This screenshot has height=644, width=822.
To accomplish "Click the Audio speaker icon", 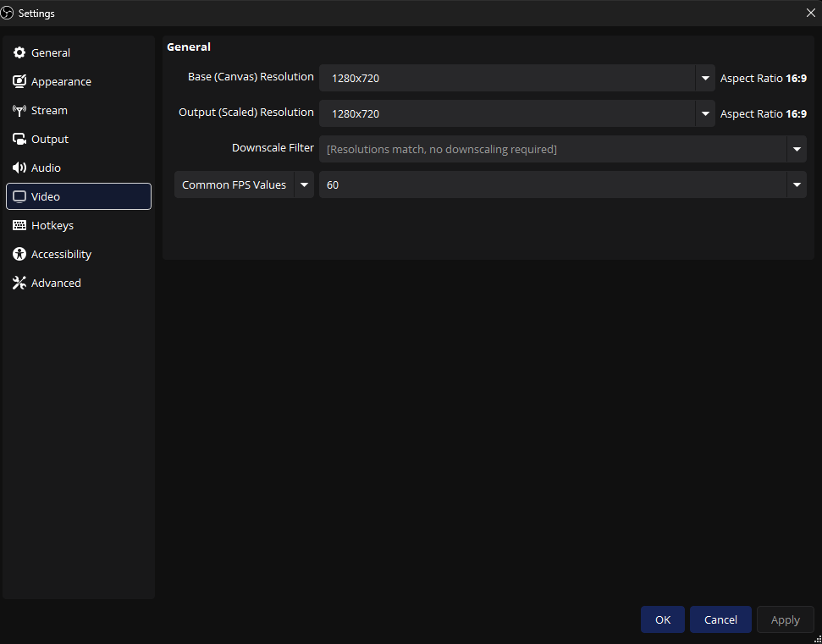I will [x=19, y=168].
